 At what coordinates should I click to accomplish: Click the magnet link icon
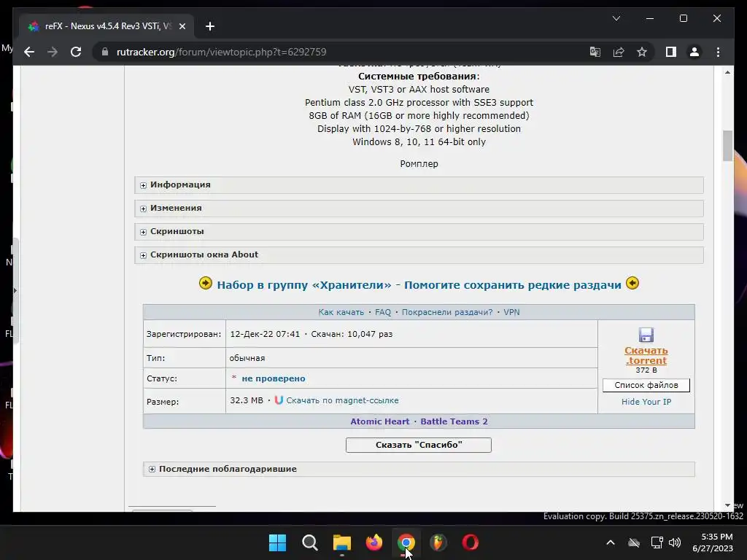(x=279, y=400)
